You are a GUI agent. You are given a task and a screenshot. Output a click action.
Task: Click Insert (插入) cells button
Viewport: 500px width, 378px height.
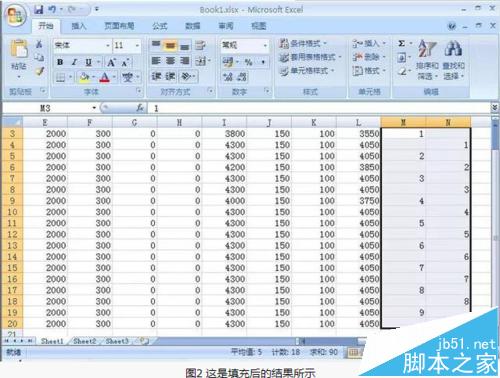[369, 43]
